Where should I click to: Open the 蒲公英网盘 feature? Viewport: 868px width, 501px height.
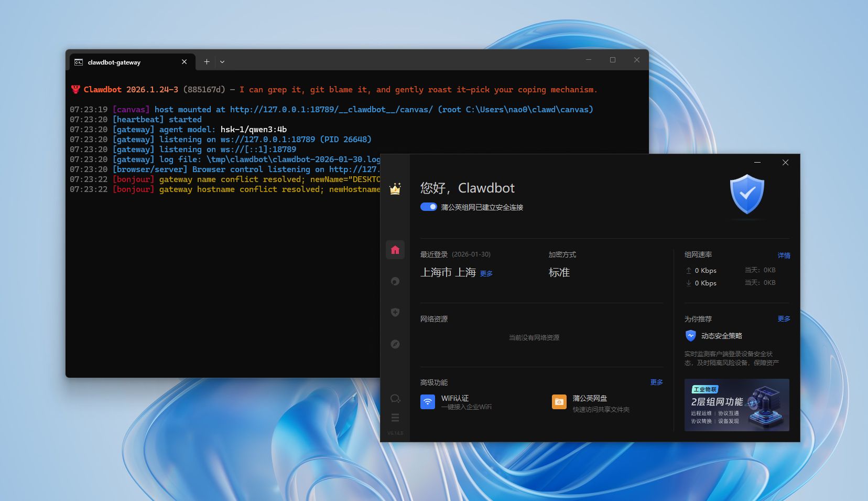(x=591, y=403)
